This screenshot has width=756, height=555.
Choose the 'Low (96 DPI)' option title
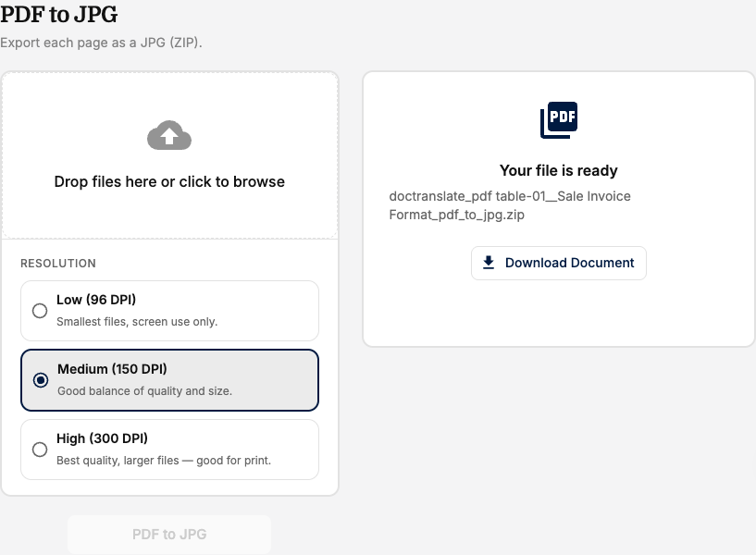[96, 300]
